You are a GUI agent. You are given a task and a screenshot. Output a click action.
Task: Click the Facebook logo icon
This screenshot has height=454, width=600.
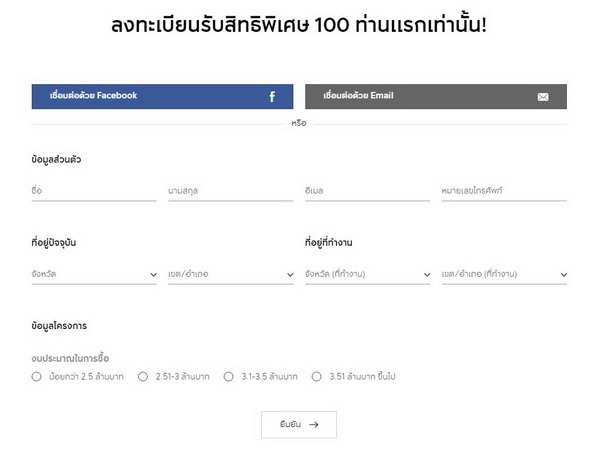coord(272,97)
